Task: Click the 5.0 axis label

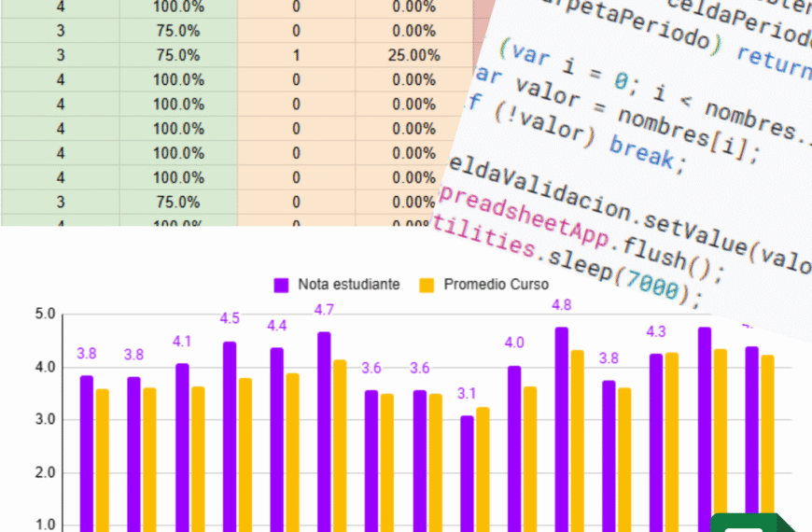Action: point(45,314)
